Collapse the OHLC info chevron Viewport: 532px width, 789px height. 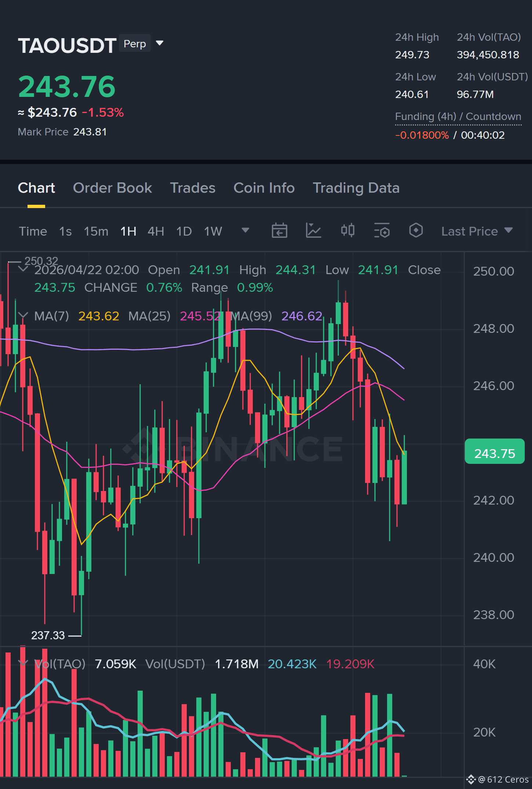coord(23,269)
